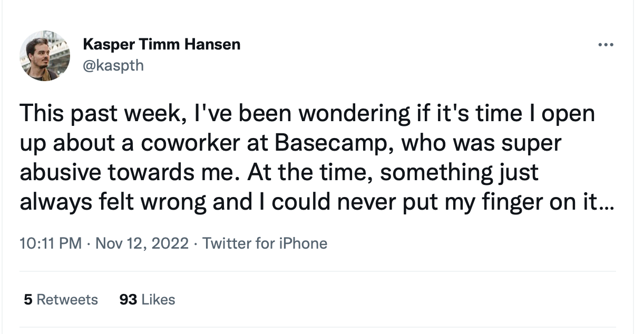Click the word "Likes" label
The width and height of the screenshot is (644, 334).
(158, 300)
